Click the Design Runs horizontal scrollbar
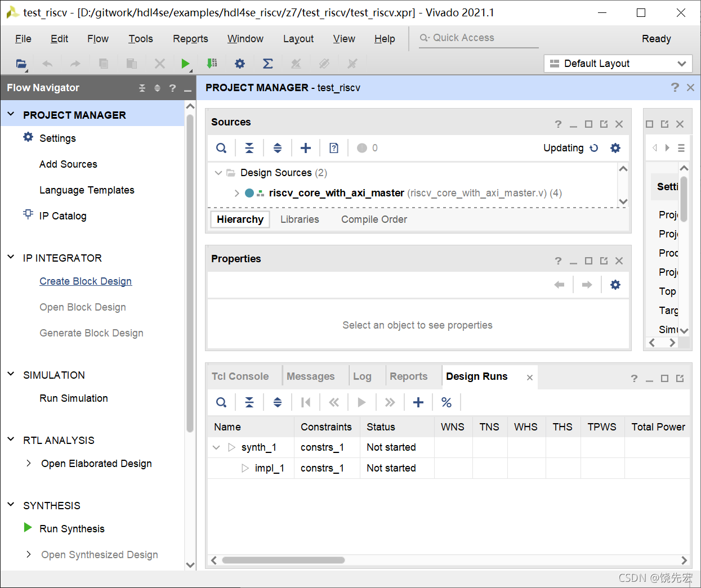The height and width of the screenshot is (588, 701). [x=283, y=560]
